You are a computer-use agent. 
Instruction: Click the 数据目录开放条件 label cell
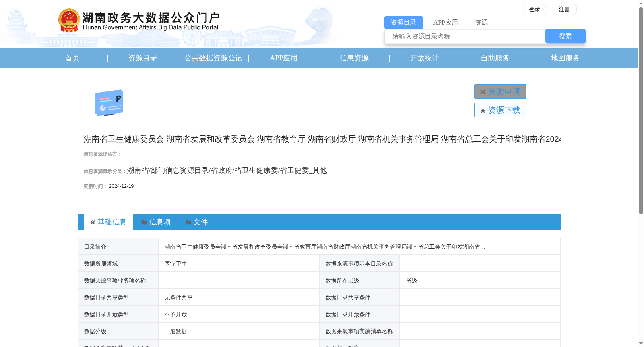(359, 314)
